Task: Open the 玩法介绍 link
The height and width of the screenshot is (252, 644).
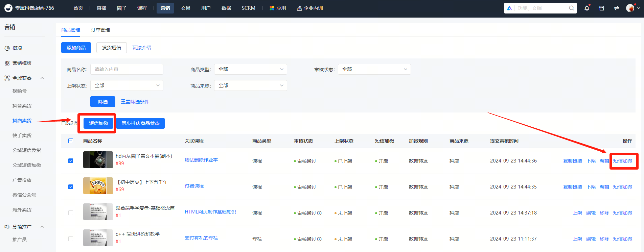Action: [x=142, y=48]
